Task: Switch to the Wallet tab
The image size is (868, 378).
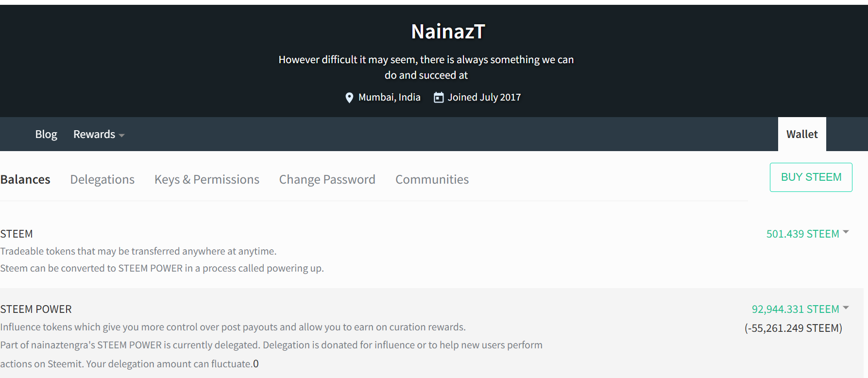Action: (x=802, y=134)
